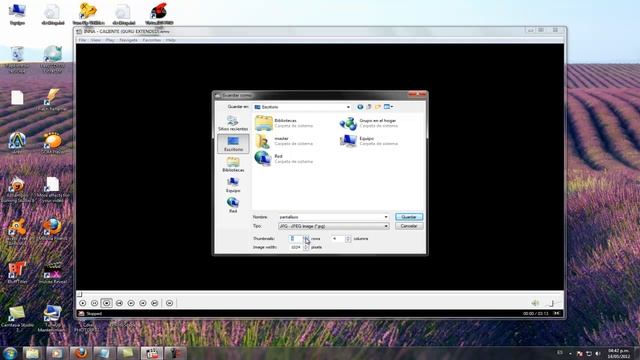Click the 'Stopped' status text in the player

pyautogui.click(x=94, y=314)
